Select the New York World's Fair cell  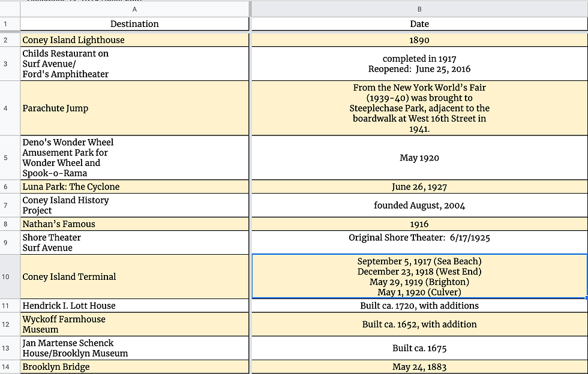pos(419,108)
